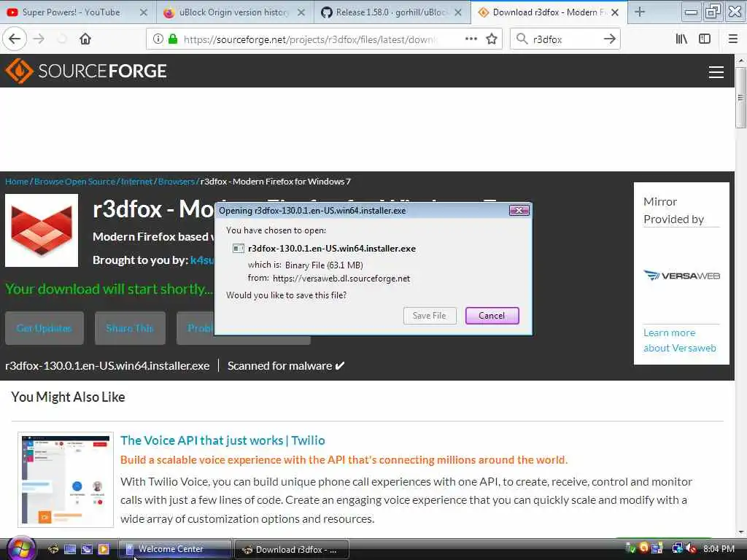Go back with the browser back arrow

pyautogui.click(x=15, y=39)
